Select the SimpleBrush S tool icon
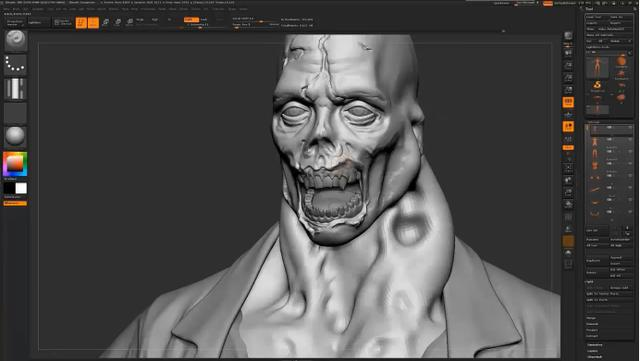Viewport: 640px width, 361px height. pyautogui.click(x=597, y=85)
